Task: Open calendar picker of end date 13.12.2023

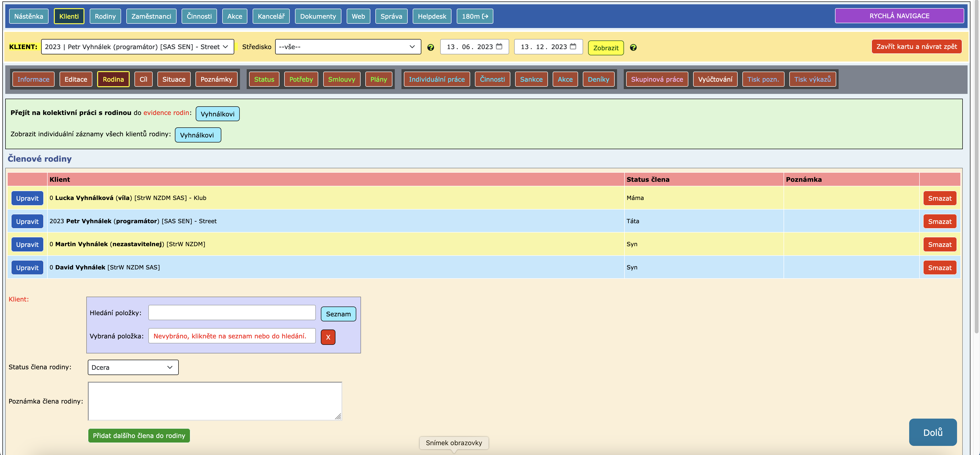Action: pos(573,46)
